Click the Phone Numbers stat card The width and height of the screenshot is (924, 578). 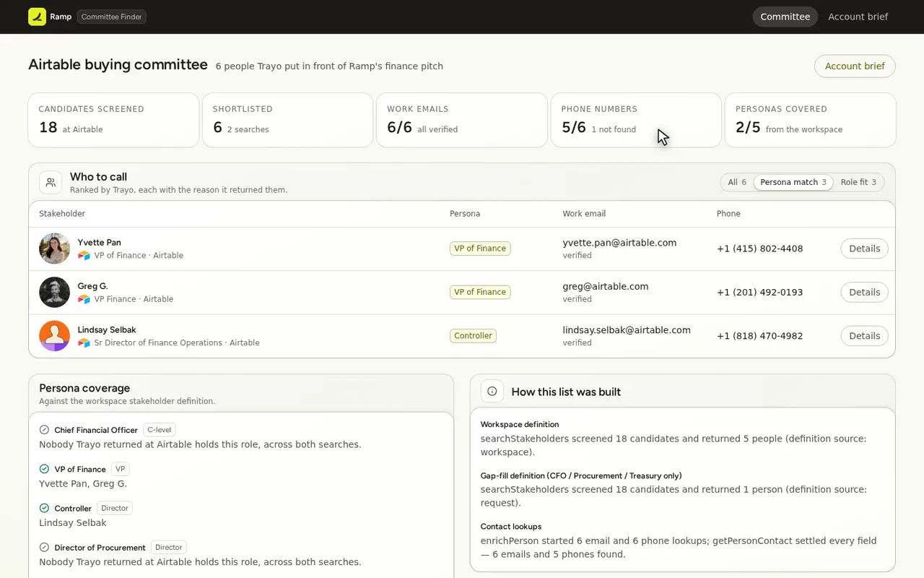(636, 120)
